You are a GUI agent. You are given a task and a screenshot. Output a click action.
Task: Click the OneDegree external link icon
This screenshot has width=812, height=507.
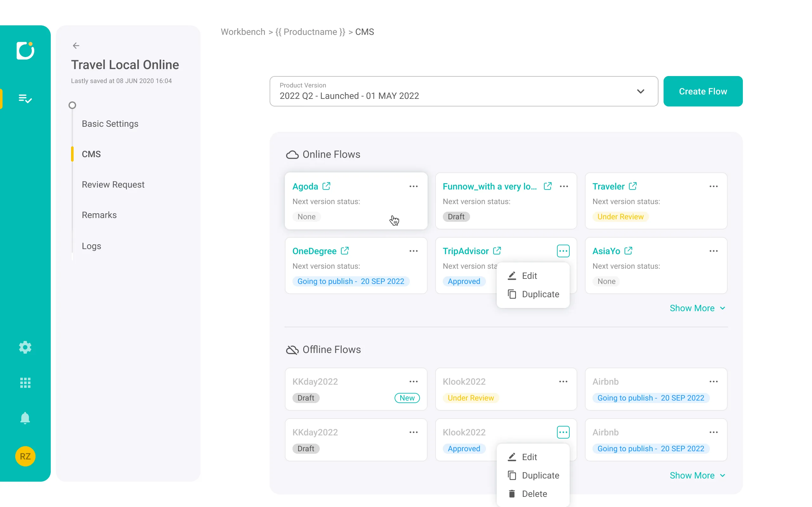pyautogui.click(x=344, y=251)
